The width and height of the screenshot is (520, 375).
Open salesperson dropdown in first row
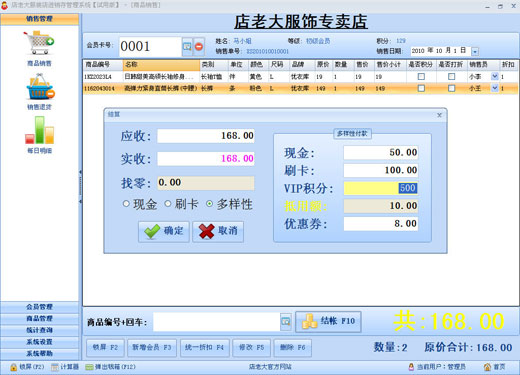(x=495, y=76)
